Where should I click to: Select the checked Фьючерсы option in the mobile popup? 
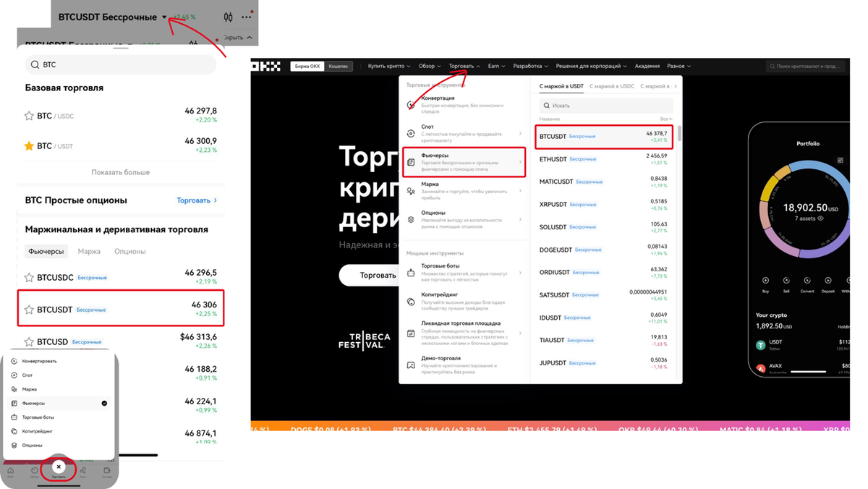pos(59,403)
